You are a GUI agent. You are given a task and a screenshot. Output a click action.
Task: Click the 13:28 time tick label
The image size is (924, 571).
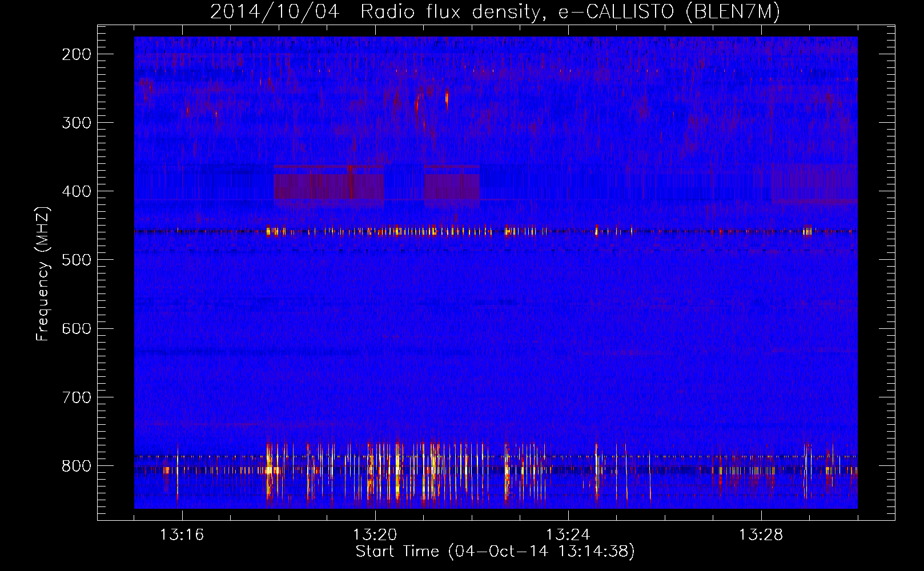[761, 535]
